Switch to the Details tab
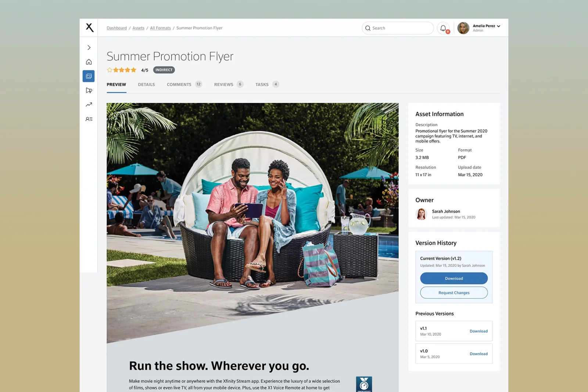Viewport: 588px width, 392px height. pos(146,84)
